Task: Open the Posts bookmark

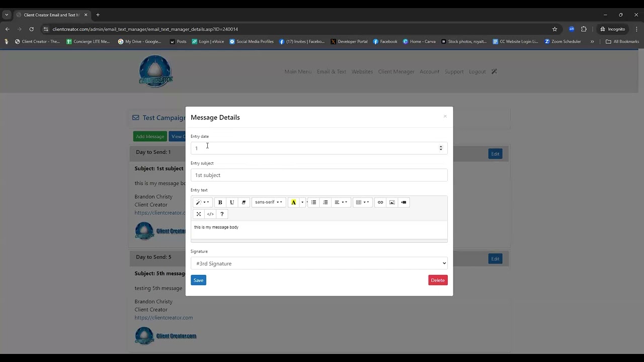Action: 178,42
